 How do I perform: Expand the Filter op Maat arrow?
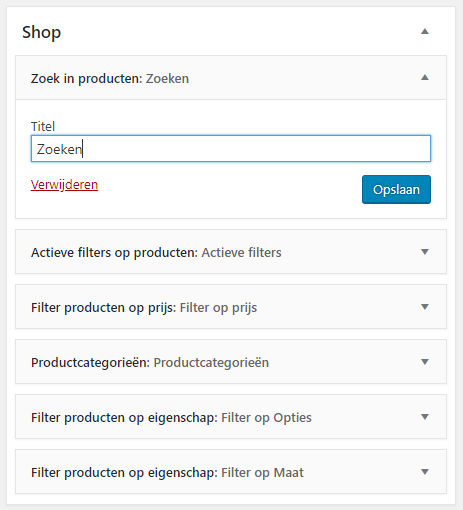pyautogui.click(x=425, y=472)
